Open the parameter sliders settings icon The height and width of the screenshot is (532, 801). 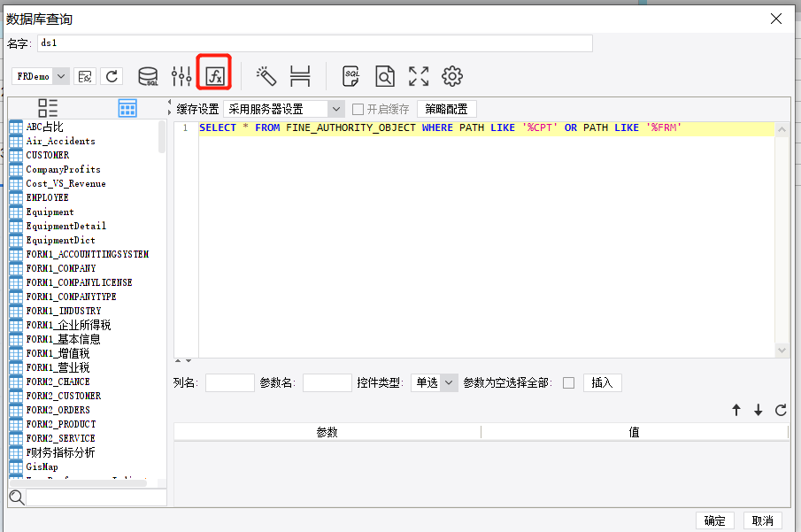(x=181, y=77)
